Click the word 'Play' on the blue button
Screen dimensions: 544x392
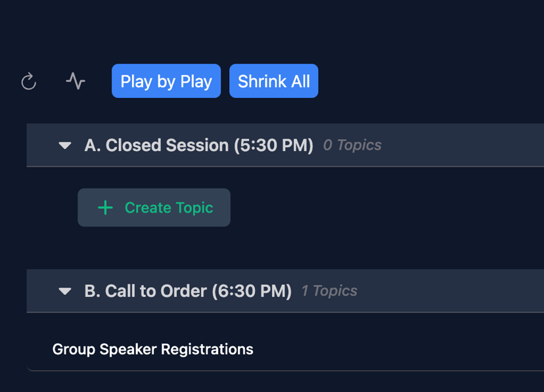click(136, 81)
